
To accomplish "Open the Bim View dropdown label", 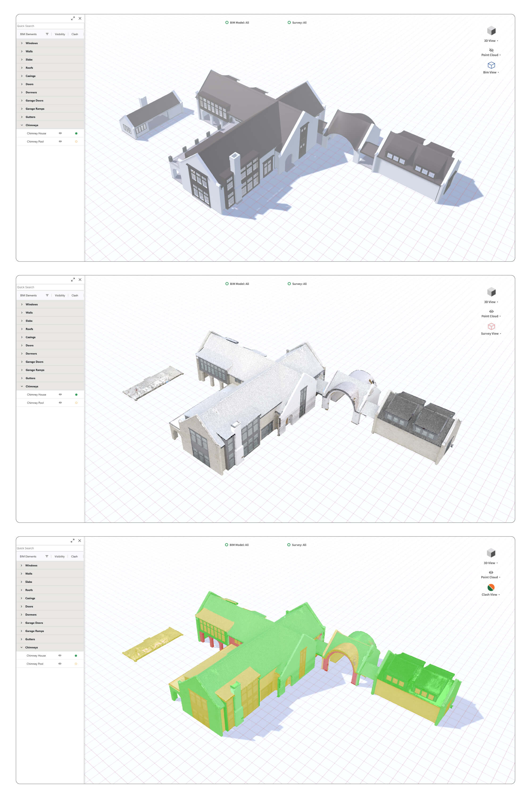I will pyautogui.click(x=491, y=72).
